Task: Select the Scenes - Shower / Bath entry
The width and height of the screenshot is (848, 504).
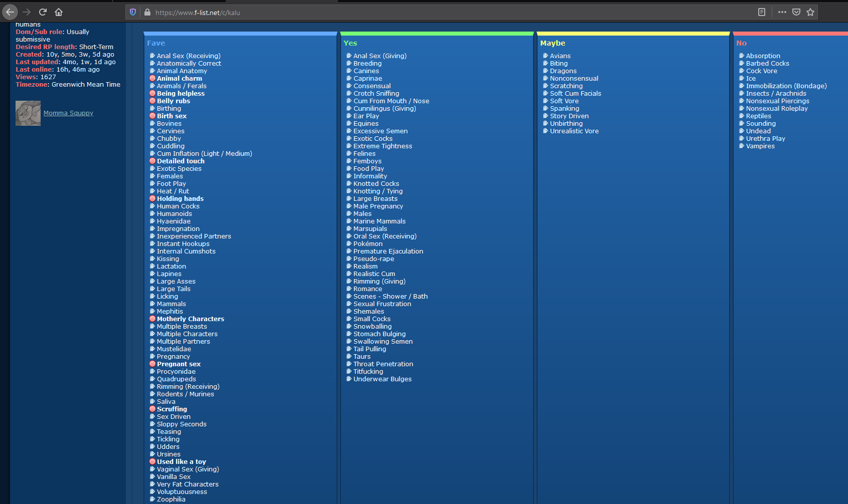Action: coord(391,296)
